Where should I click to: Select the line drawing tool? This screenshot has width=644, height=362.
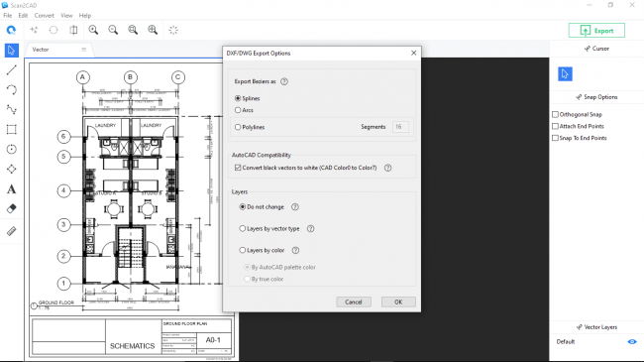[x=12, y=70]
